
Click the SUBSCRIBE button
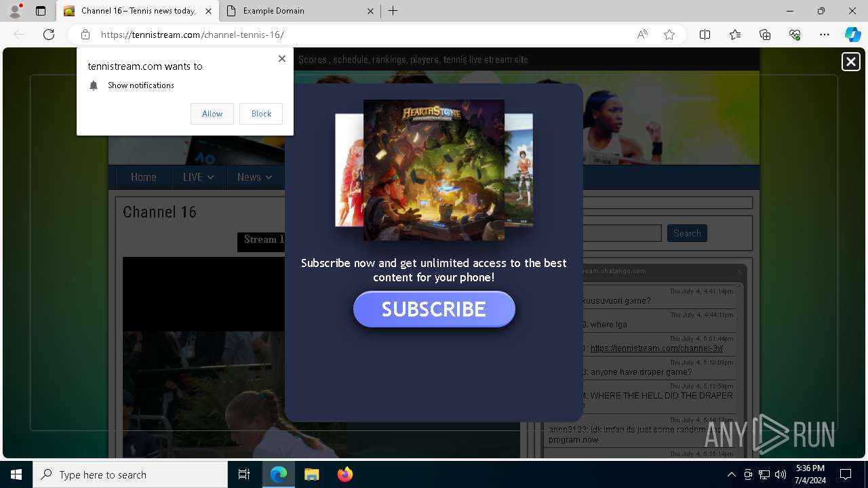[x=434, y=309]
